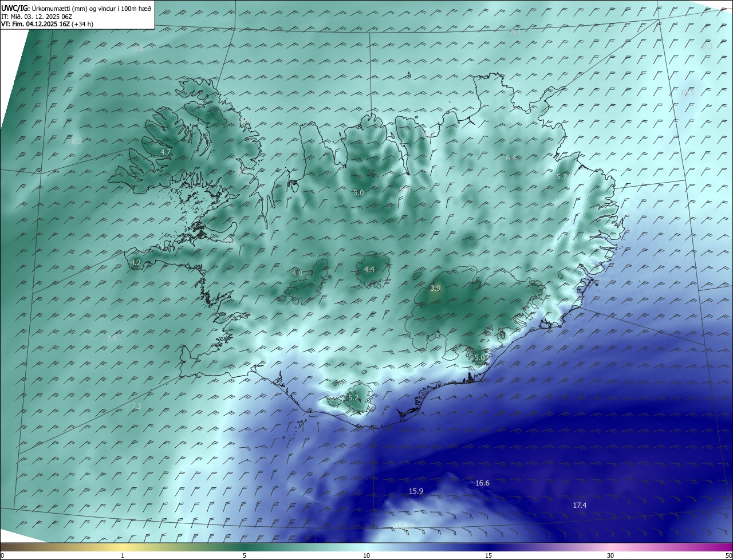Click the faint 8.3 value label
Image resolution: width=733 pixels, height=560 pixels.
(x=77, y=141)
